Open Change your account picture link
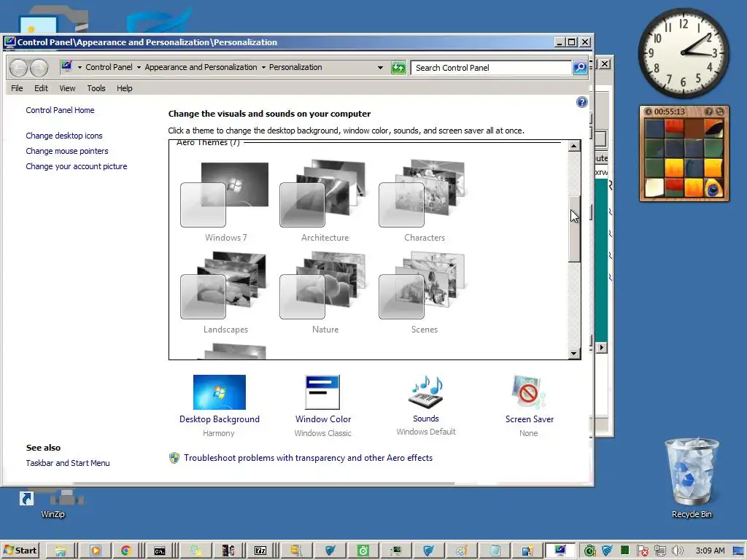The width and height of the screenshot is (747, 560). 76,166
